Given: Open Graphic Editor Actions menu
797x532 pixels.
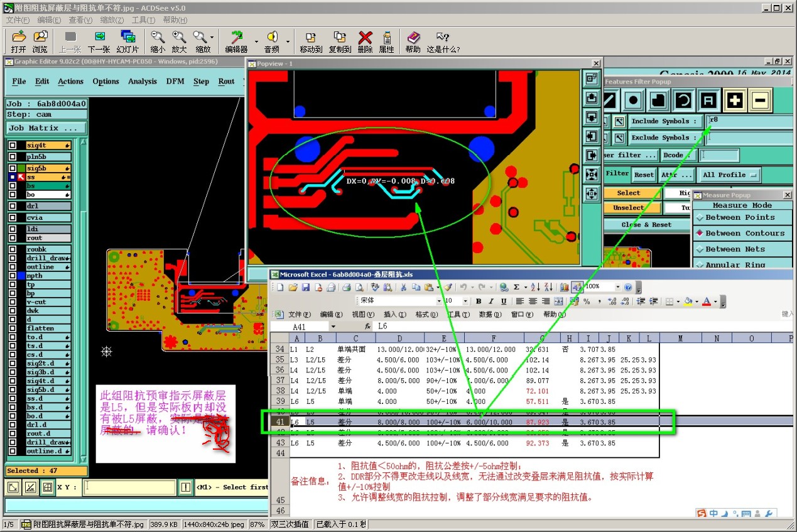Looking at the screenshot, I should [x=70, y=81].
